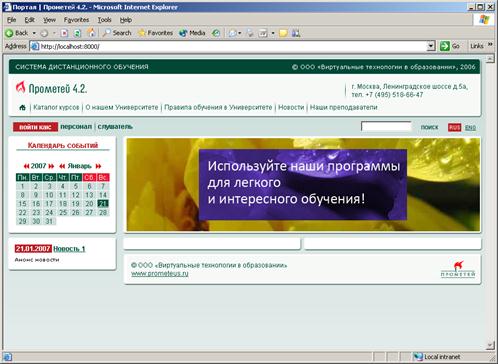498x364 pixels.
Task: Open the Forward history dropdown arrow
Action: click(54, 33)
